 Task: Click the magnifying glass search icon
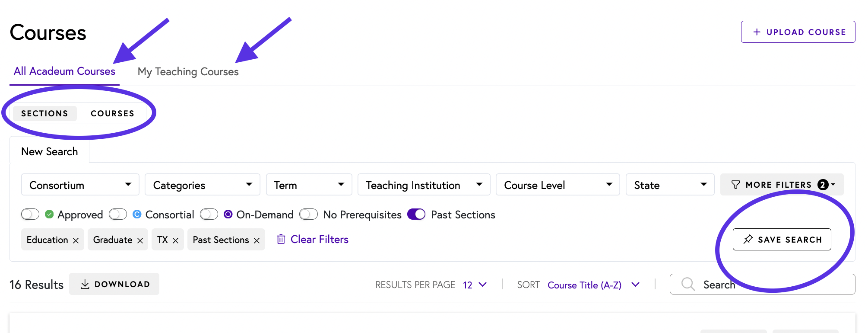(687, 284)
